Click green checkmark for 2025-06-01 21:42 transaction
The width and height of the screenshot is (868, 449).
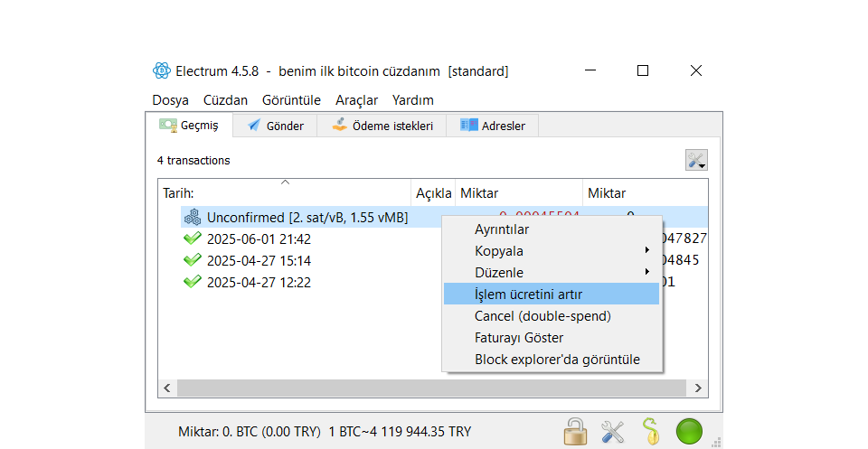[x=192, y=239]
